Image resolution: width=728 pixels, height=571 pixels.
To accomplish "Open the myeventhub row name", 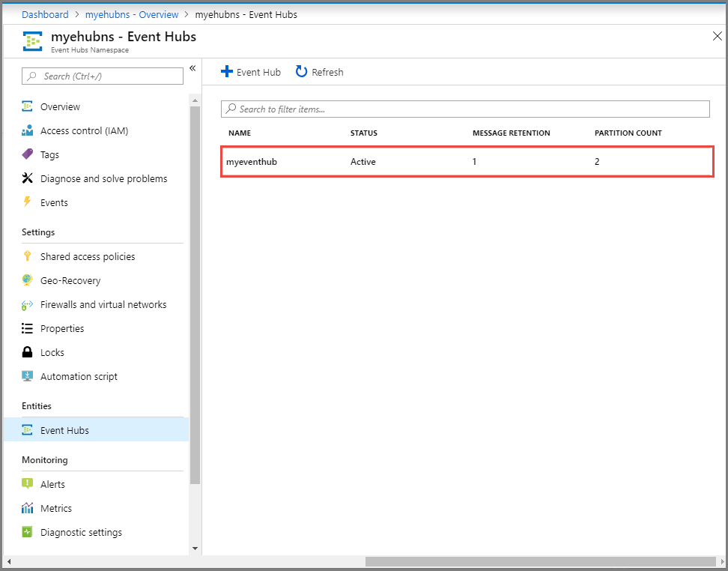I will click(252, 162).
